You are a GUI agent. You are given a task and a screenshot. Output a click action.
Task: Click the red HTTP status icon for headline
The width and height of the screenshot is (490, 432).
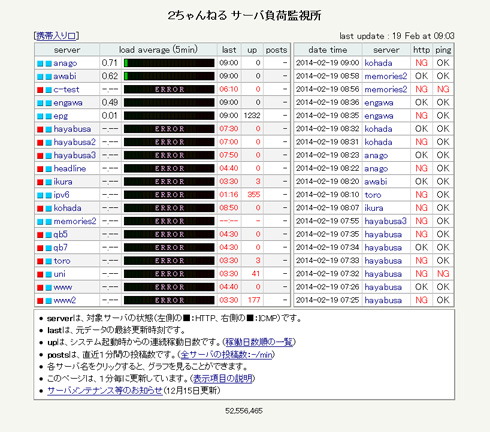[40, 169]
